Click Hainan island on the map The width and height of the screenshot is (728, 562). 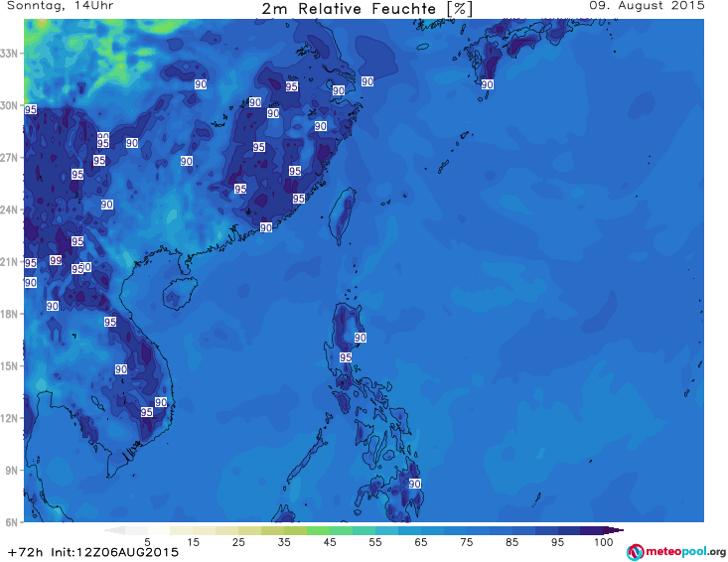point(180,293)
